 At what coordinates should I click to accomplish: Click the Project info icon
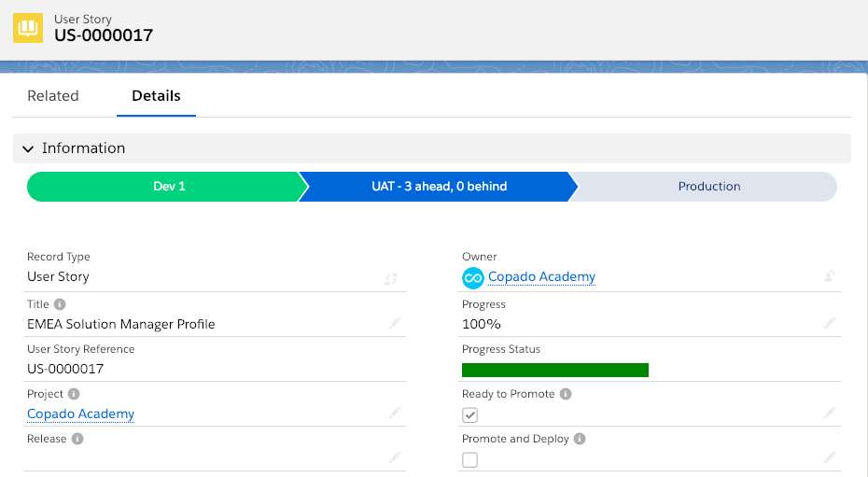74,394
